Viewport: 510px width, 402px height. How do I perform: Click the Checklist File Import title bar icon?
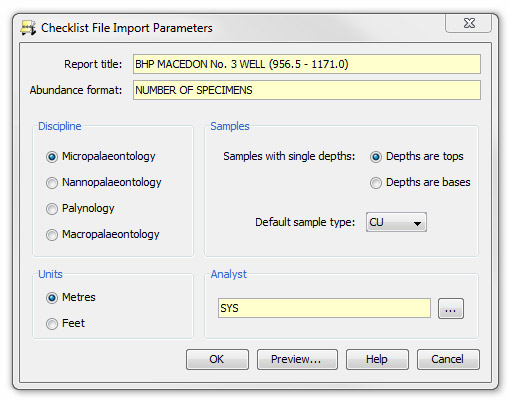tap(28, 28)
